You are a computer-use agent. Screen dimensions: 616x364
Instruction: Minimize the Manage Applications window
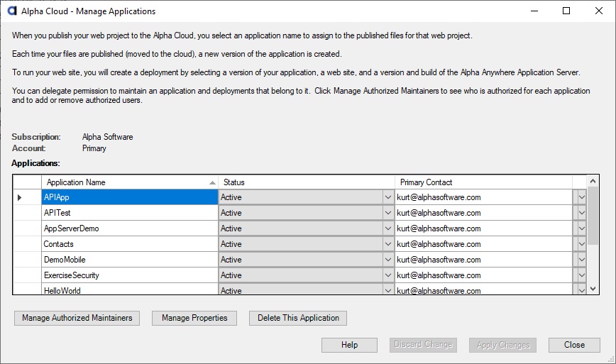pos(534,11)
